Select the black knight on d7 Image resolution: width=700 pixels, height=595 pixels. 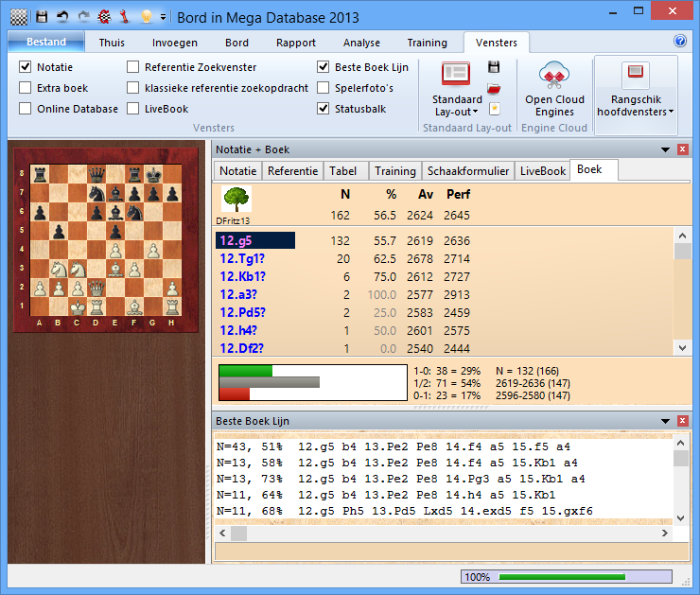tap(96, 193)
